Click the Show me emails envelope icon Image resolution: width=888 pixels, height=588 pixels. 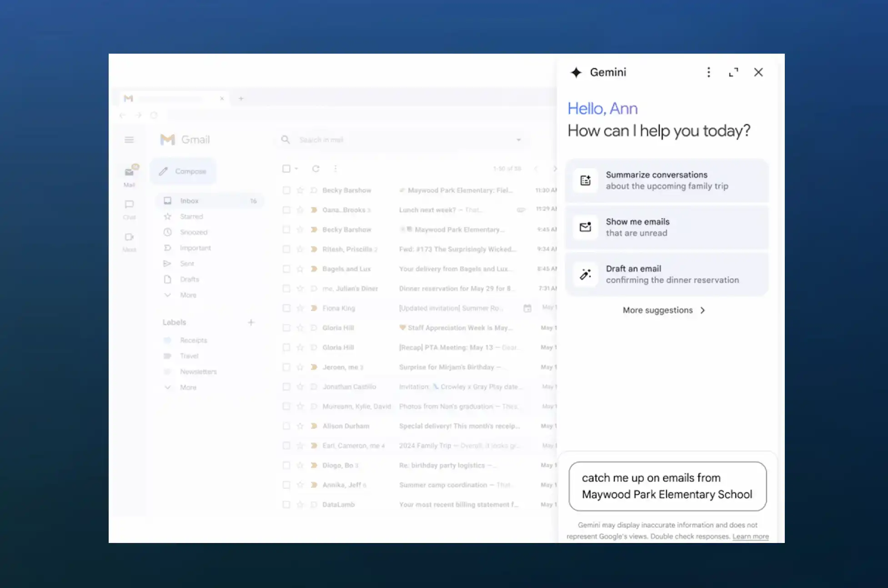(586, 227)
